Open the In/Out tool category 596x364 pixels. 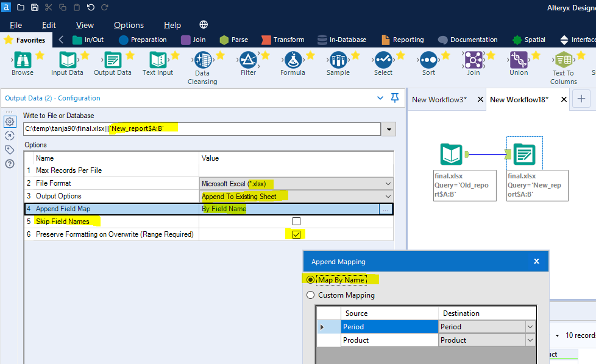tap(88, 40)
